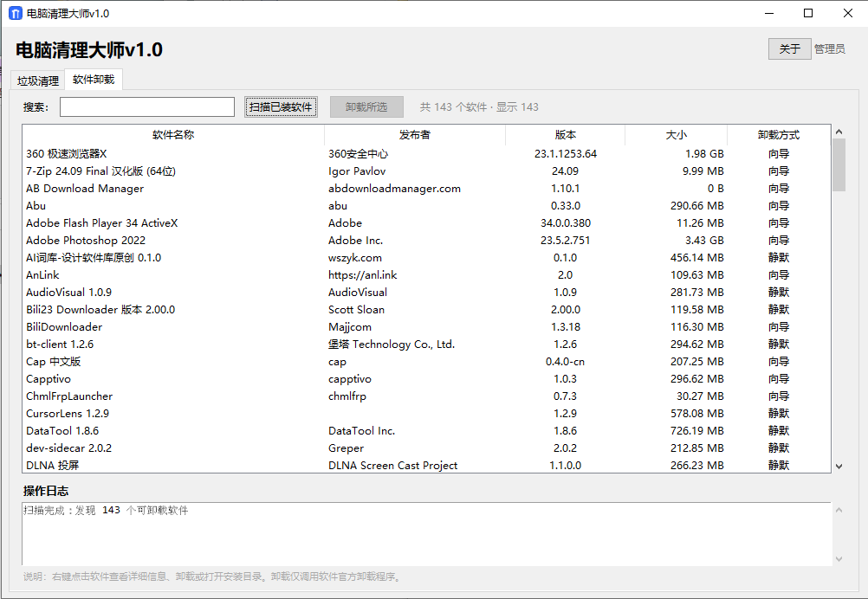Select the AI词库-设计软件库原创 0.1.0 row
This screenshot has width=868, height=599.
coord(426,258)
